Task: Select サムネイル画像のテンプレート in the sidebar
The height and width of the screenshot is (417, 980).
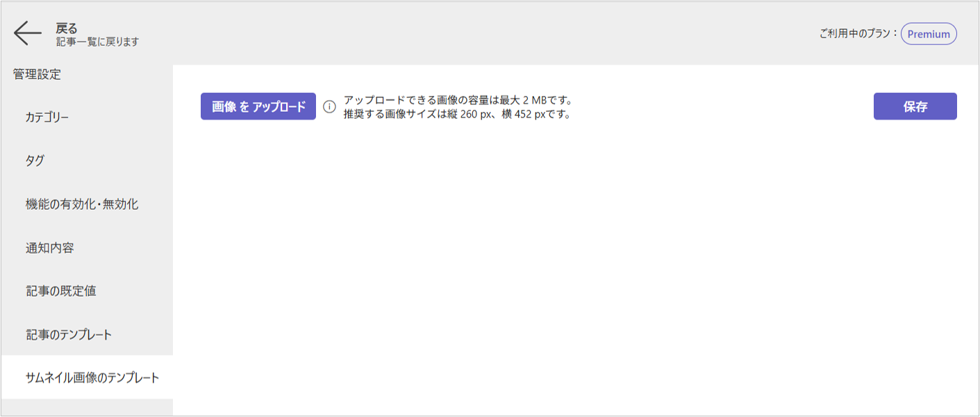Action: coord(92,378)
